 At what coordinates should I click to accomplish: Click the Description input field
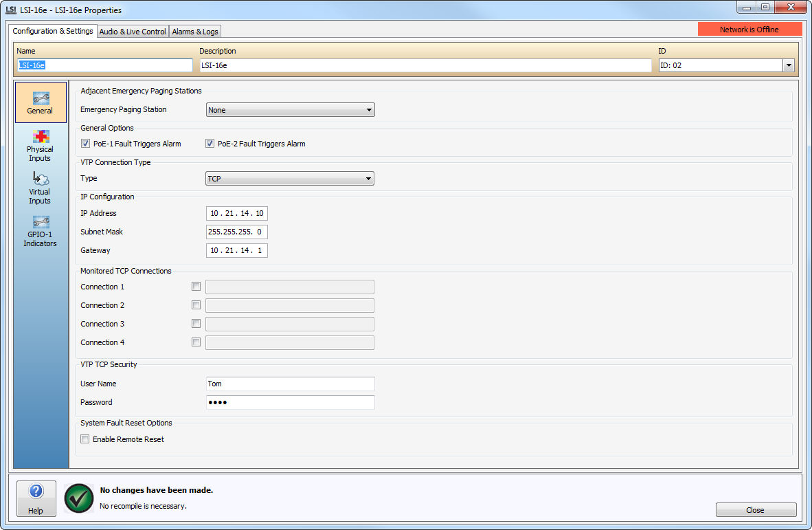pos(426,65)
